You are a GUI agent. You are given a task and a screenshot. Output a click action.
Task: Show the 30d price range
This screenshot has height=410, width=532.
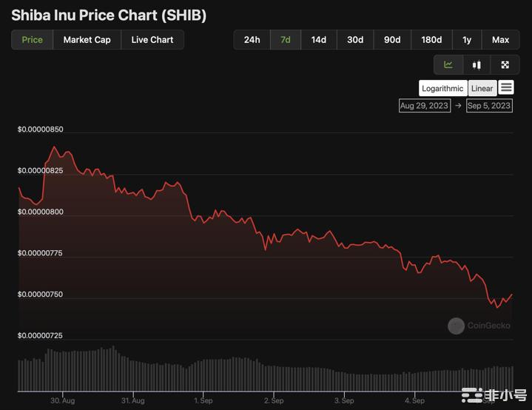tap(355, 40)
